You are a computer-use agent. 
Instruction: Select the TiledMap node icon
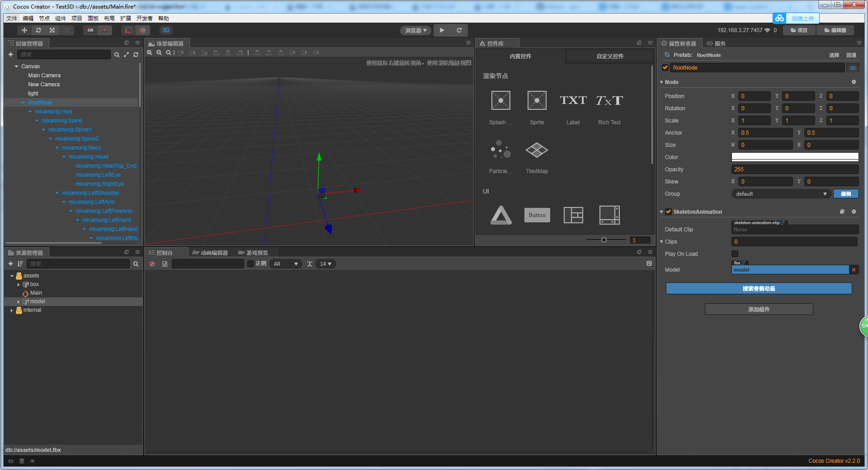[x=537, y=150]
